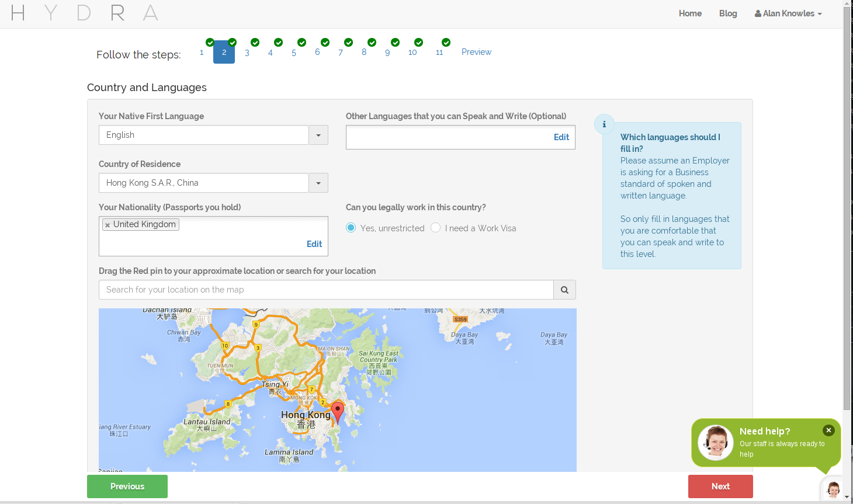853x504 pixels.
Task: Go to step 5
Action: pos(294,53)
